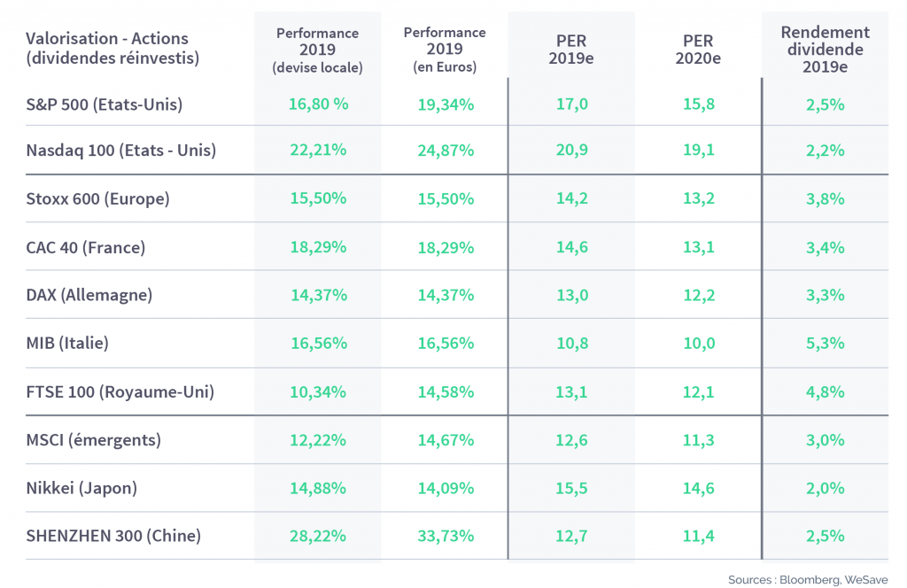Click the 20,9 Nasdaq PER 2019e value
Image resolution: width=907 pixels, height=588 pixels.
coord(572,151)
